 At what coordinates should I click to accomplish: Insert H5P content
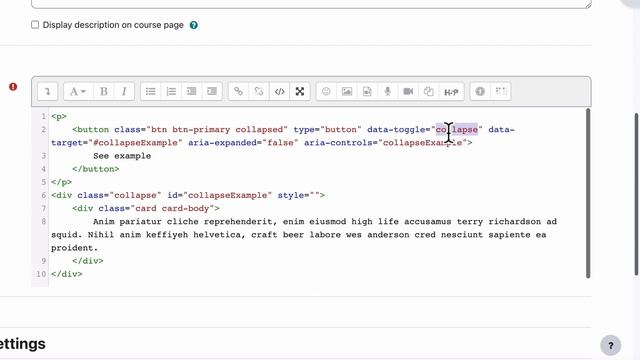coord(451,91)
